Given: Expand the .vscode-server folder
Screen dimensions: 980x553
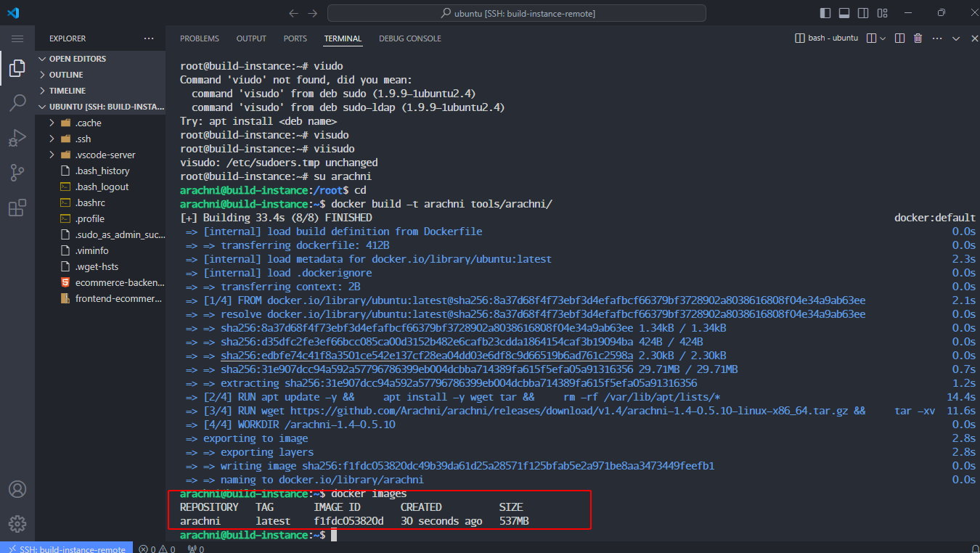Looking at the screenshot, I should [100, 155].
